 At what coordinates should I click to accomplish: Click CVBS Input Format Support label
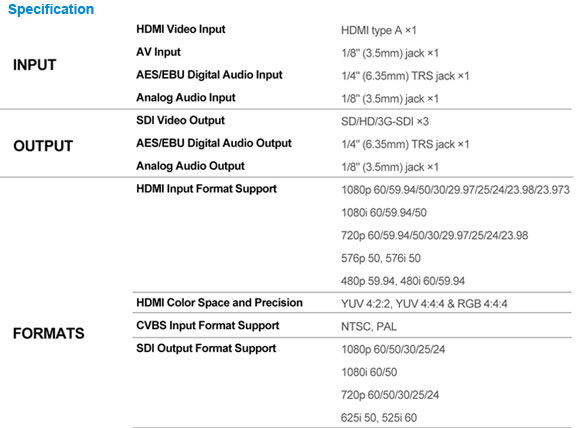pos(208,326)
